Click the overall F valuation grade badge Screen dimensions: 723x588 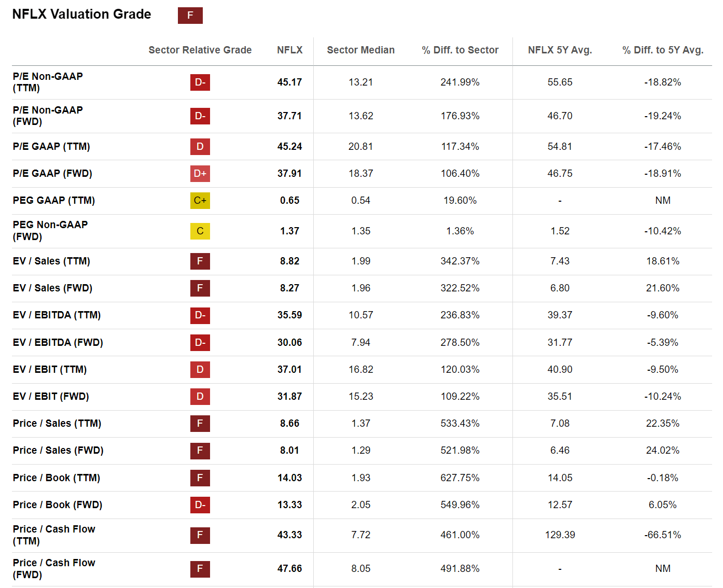pos(190,16)
